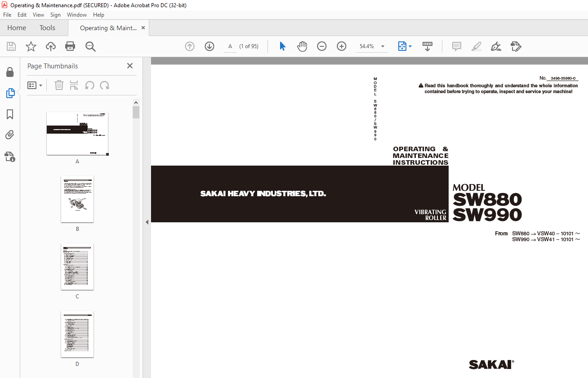
Task: Click OPERATING & MAINTENANCE INSTRUCTIONS heading
Action: 420,156
